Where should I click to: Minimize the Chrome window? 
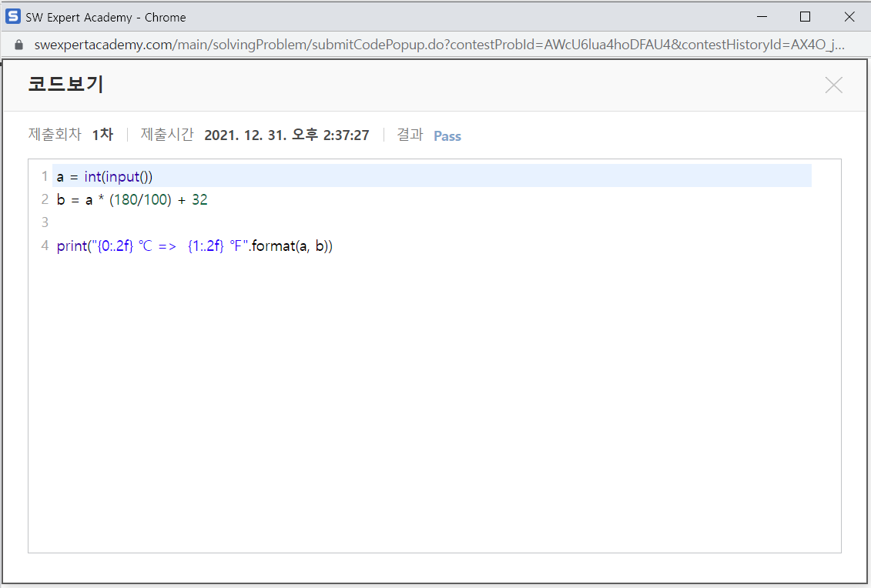pyautogui.click(x=762, y=17)
